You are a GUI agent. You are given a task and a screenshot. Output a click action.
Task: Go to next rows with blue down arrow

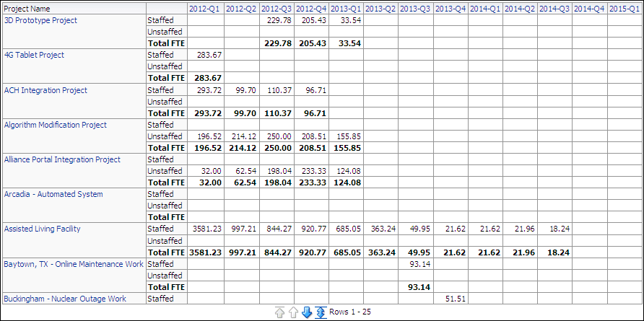point(307,313)
